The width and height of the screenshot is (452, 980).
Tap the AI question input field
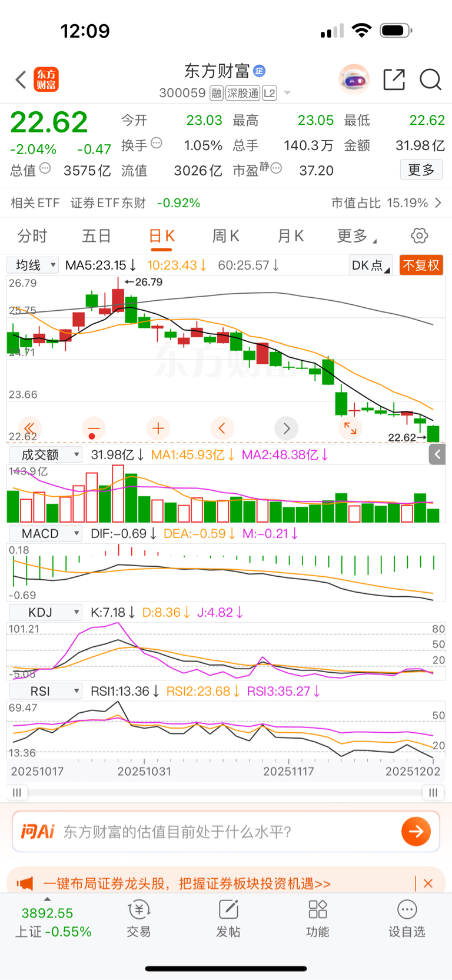tap(226, 832)
